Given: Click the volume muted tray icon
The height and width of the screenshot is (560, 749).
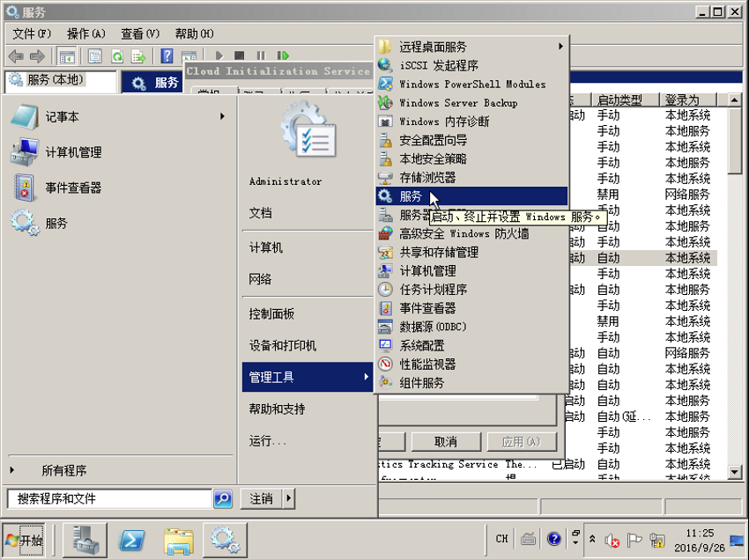Looking at the screenshot, I should (612, 540).
